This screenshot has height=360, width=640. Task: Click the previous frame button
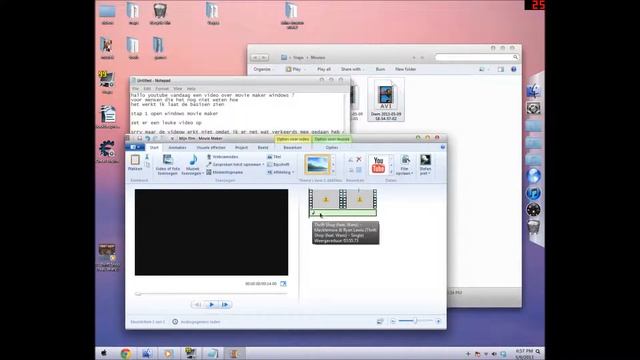[x=197, y=304]
